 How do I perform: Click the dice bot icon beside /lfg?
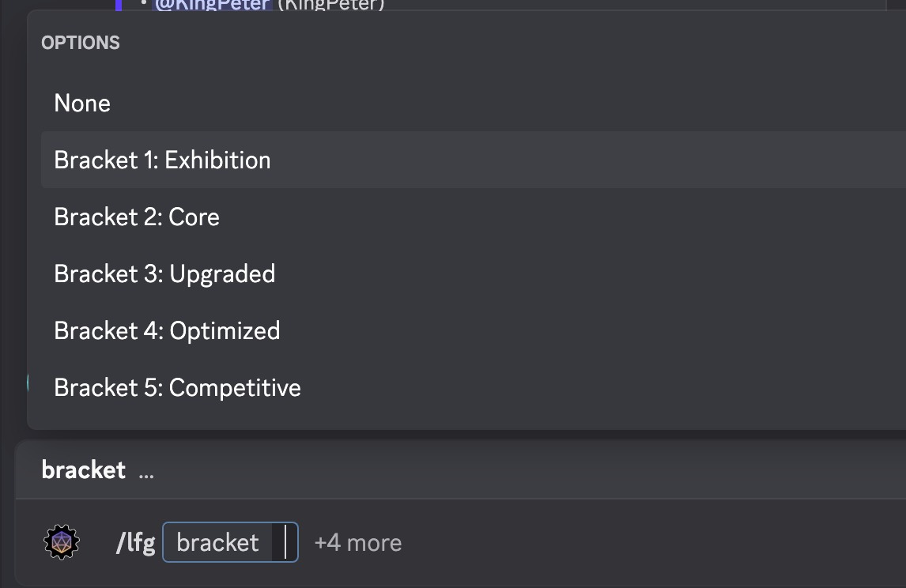coord(62,543)
